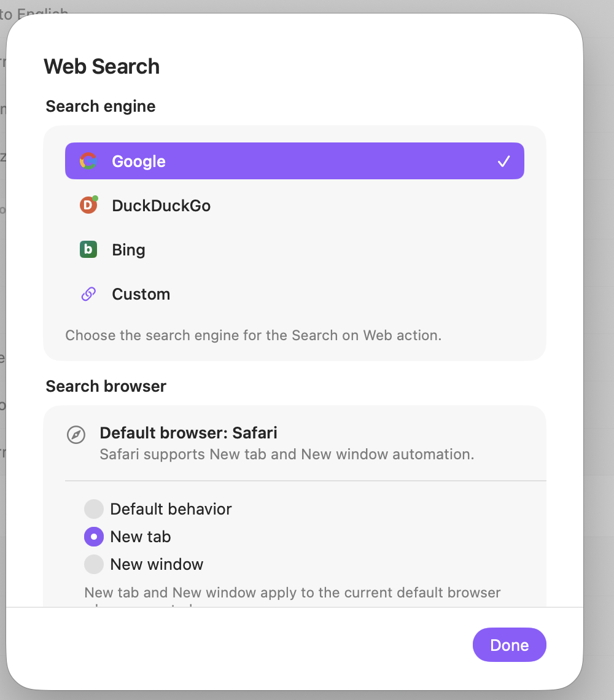Choose Bing as the search engine
The height and width of the screenshot is (700, 614).
coord(295,249)
